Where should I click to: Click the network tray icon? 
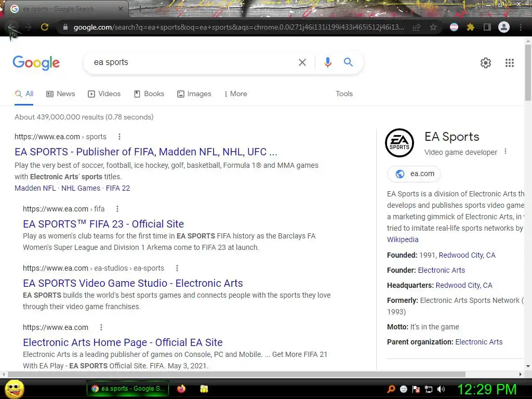point(429,389)
